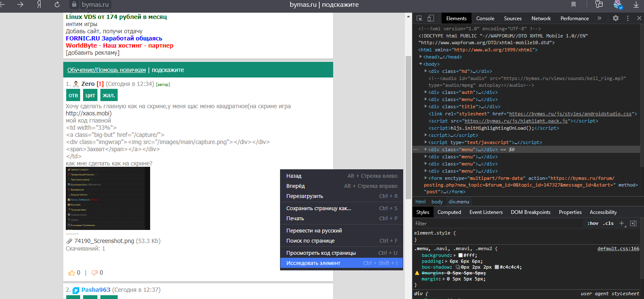Toggle the computed styles sidebar icon
This screenshot has width=644, height=299.
[633, 223]
